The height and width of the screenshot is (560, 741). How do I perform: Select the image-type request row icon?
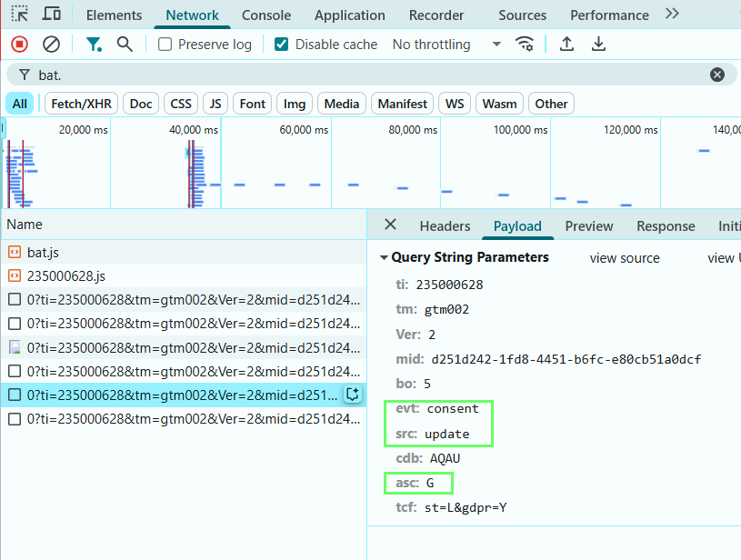pos(15,348)
